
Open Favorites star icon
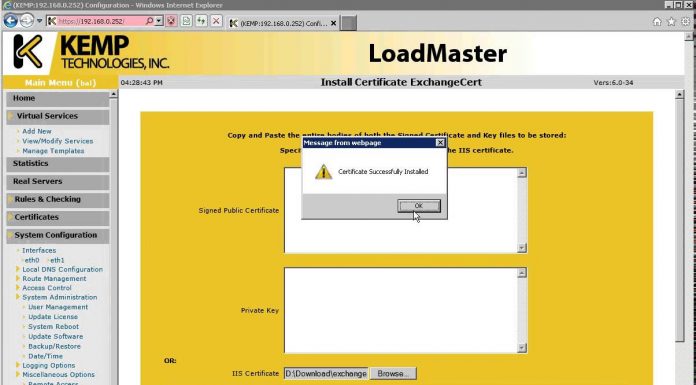[672, 21]
